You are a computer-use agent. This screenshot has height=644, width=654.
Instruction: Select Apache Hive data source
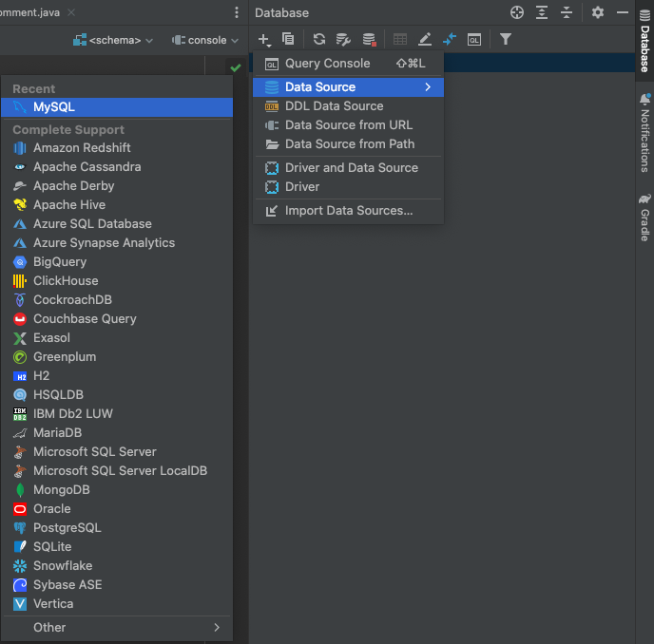tap(117, 204)
